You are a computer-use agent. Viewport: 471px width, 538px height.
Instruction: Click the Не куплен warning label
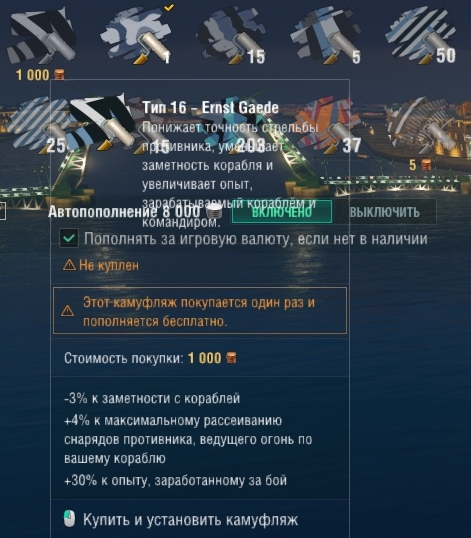tap(101, 265)
